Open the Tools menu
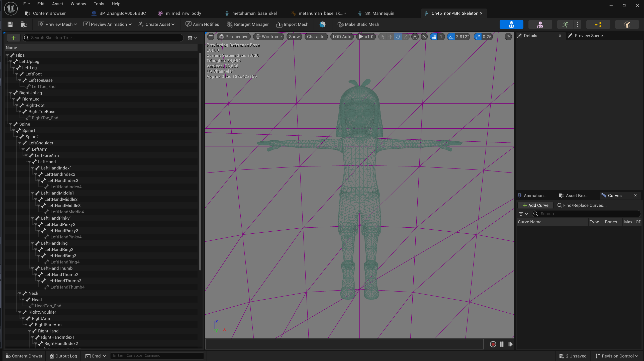Image resolution: width=644 pixels, height=361 pixels. click(99, 4)
